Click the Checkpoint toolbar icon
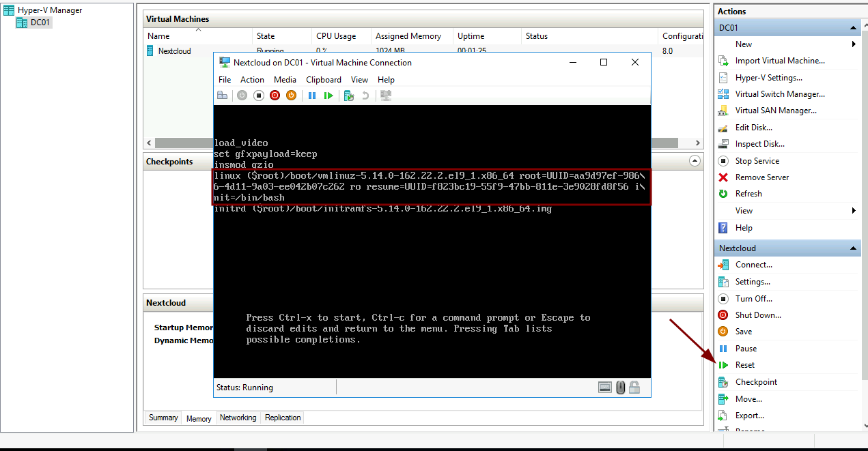The height and width of the screenshot is (451, 868). click(349, 96)
